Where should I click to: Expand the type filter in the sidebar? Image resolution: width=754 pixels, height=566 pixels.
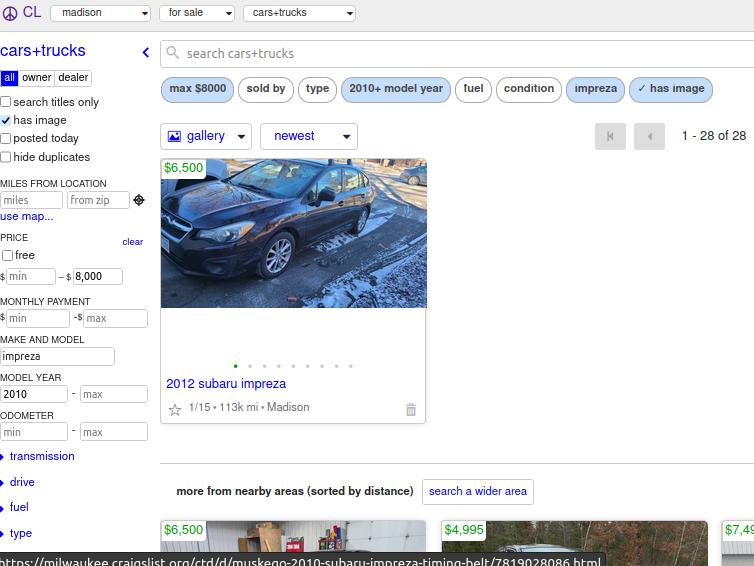point(20,533)
